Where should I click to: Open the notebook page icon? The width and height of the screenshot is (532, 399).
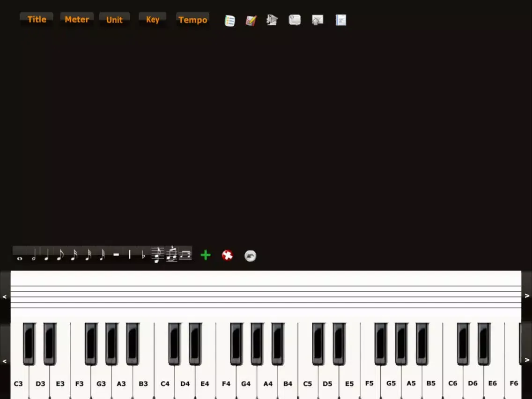(x=340, y=20)
